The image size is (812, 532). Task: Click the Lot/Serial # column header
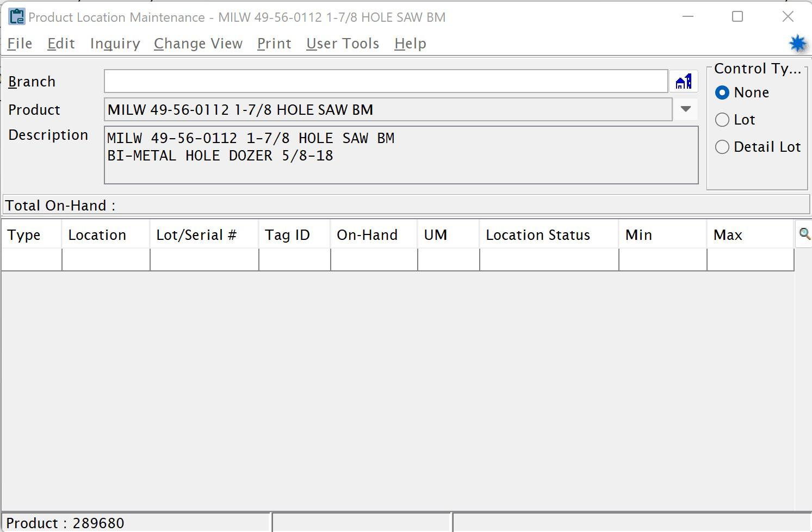pos(204,234)
